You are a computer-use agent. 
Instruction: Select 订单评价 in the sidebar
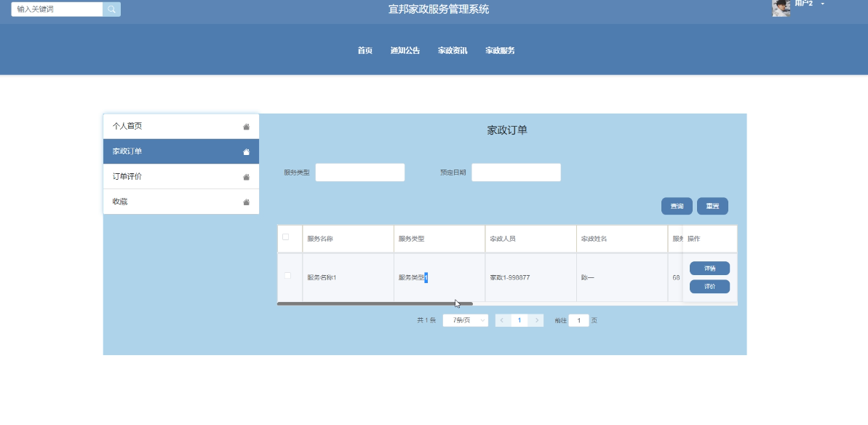point(181,177)
